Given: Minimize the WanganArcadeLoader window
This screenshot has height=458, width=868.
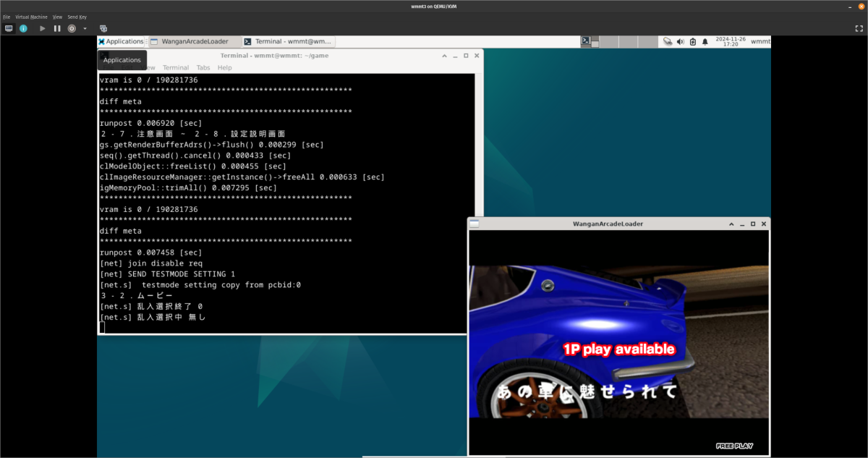Looking at the screenshot, I should tap(742, 224).
